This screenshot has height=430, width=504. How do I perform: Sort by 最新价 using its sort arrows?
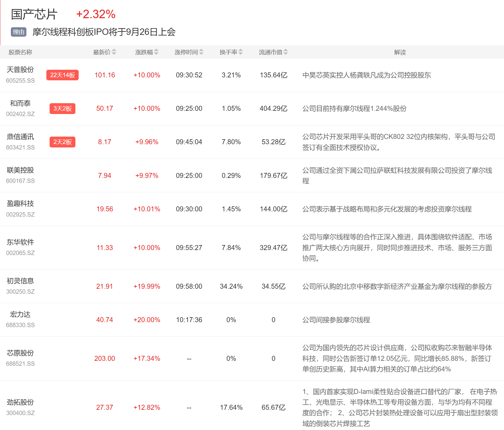click(x=114, y=52)
